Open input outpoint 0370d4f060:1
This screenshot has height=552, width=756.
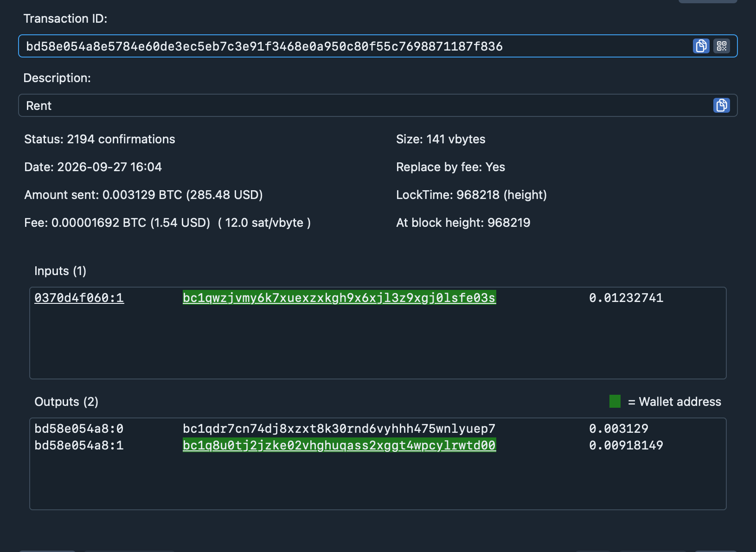pyautogui.click(x=79, y=298)
